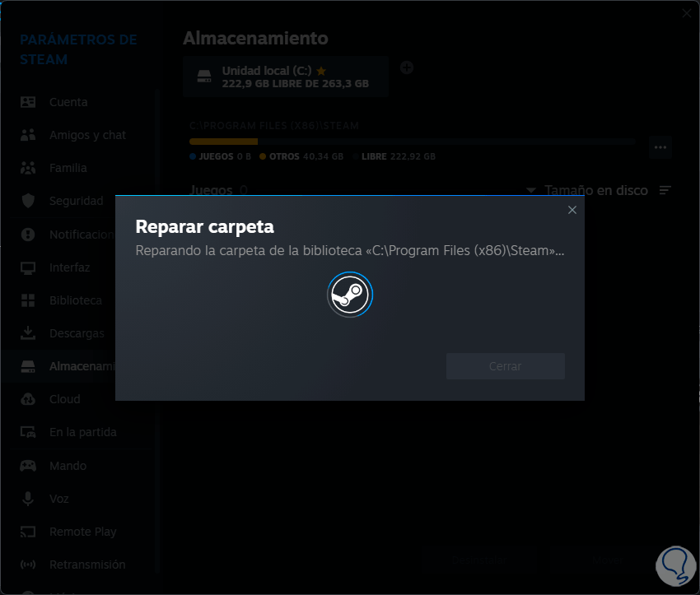Select the Seguridad shield icon
Screen dimensions: 700x595
point(28,201)
